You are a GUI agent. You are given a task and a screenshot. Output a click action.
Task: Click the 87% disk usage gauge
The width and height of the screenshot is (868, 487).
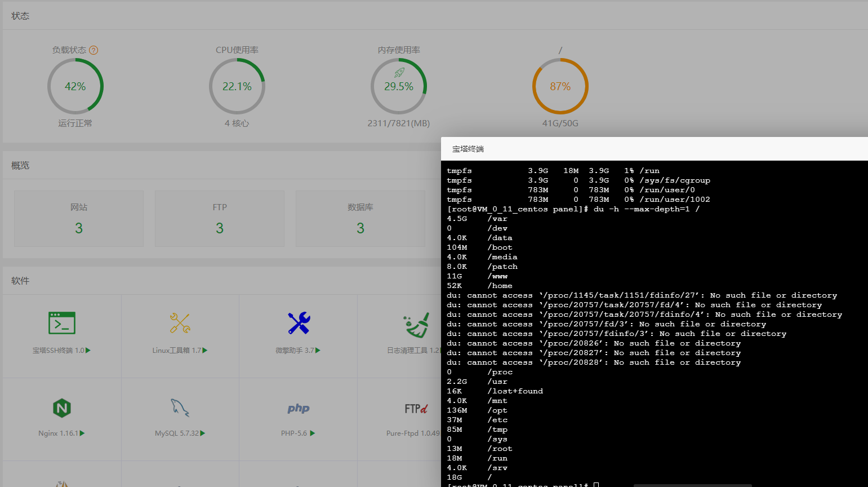(560, 86)
